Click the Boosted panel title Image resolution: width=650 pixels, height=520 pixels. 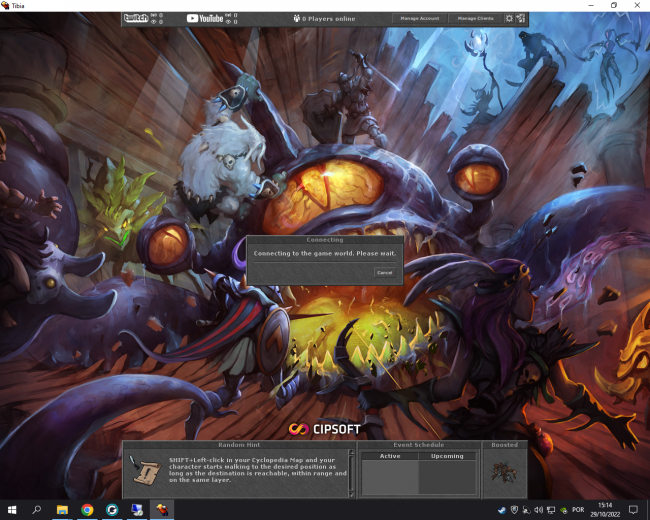click(504, 445)
